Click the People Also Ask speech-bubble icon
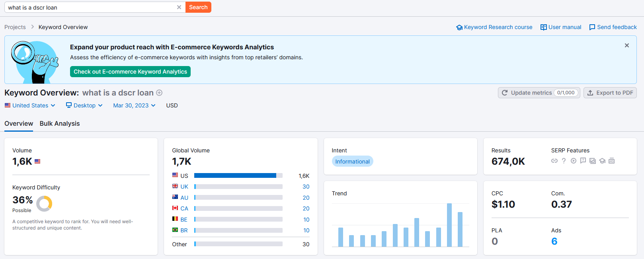This screenshot has width=644, height=259. (583, 161)
